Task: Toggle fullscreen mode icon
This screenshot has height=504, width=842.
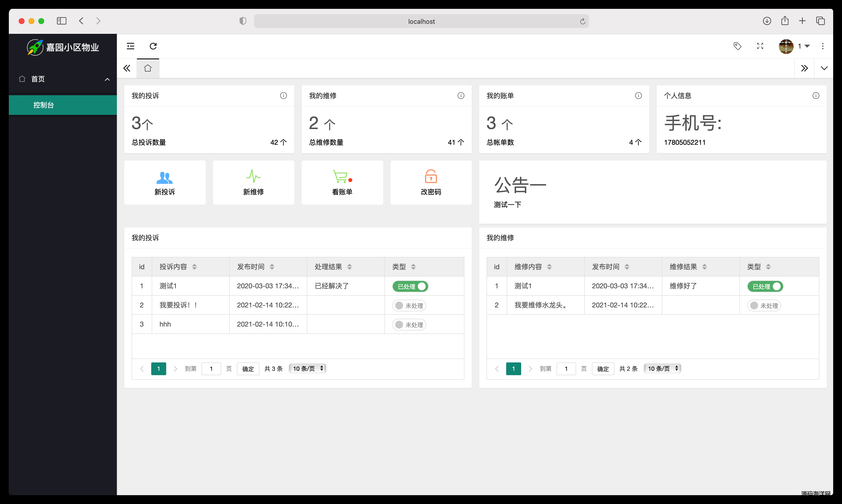Action: point(760,46)
